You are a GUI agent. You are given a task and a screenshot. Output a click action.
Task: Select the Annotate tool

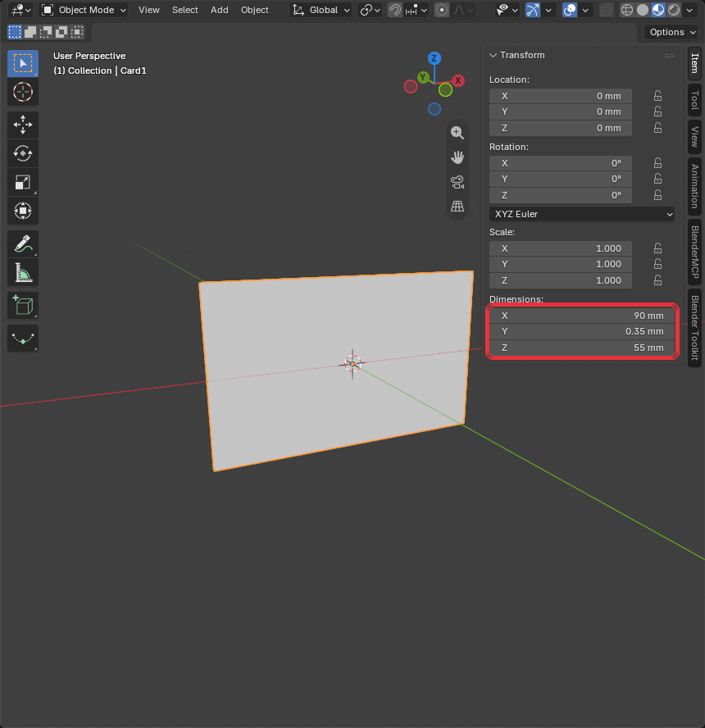pyautogui.click(x=23, y=243)
